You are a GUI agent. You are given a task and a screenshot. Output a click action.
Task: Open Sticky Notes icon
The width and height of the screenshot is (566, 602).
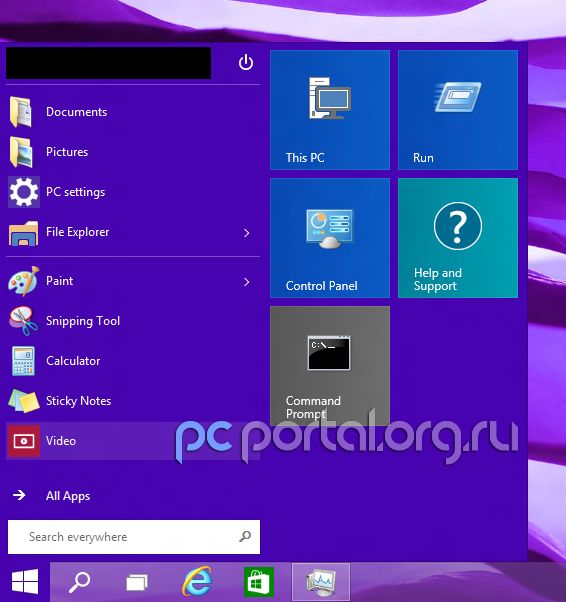tap(24, 401)
